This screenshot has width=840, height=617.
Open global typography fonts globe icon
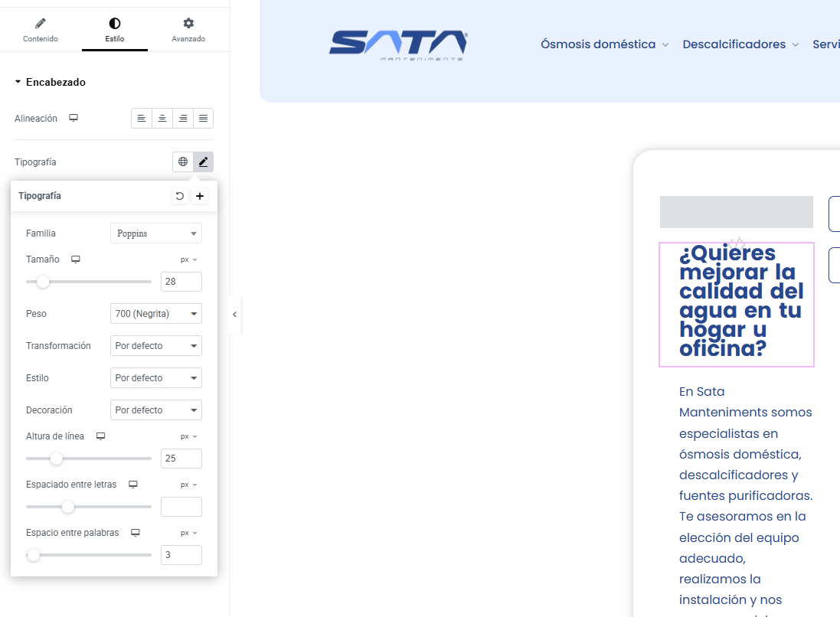coord(183,162)
